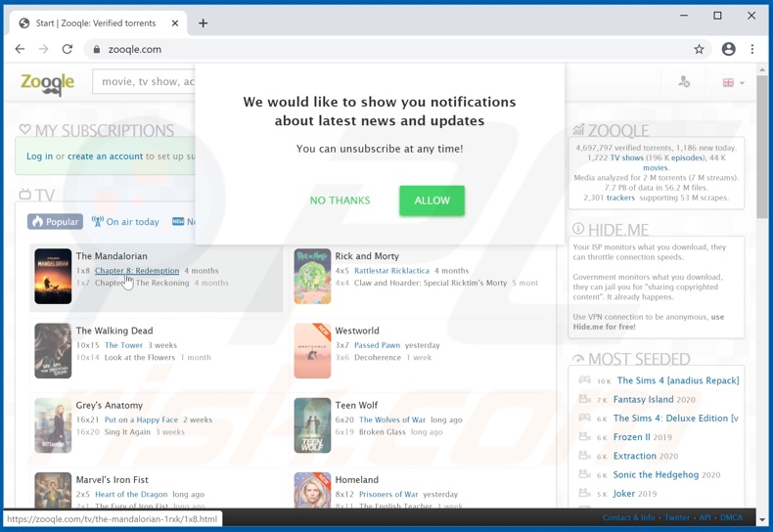The height and width of the screenshot is (532, 773).
Task: Click The Mandalorian show title
Action: click(x=112, y=256)
